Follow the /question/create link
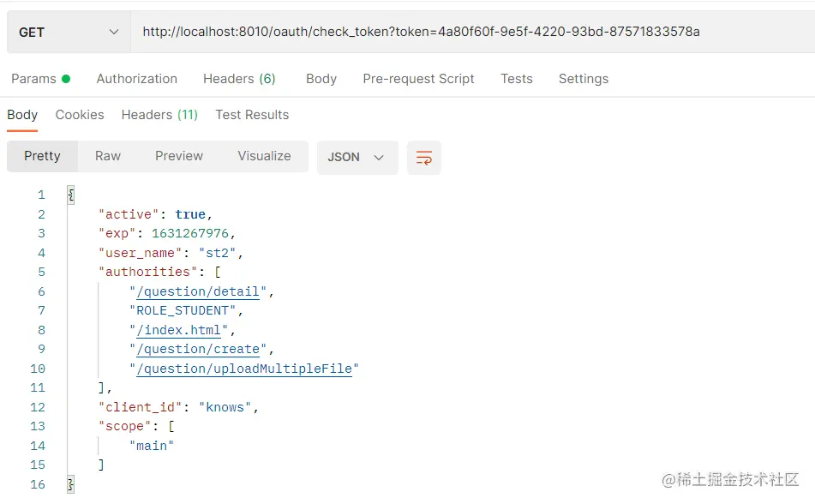 (197, 350)
